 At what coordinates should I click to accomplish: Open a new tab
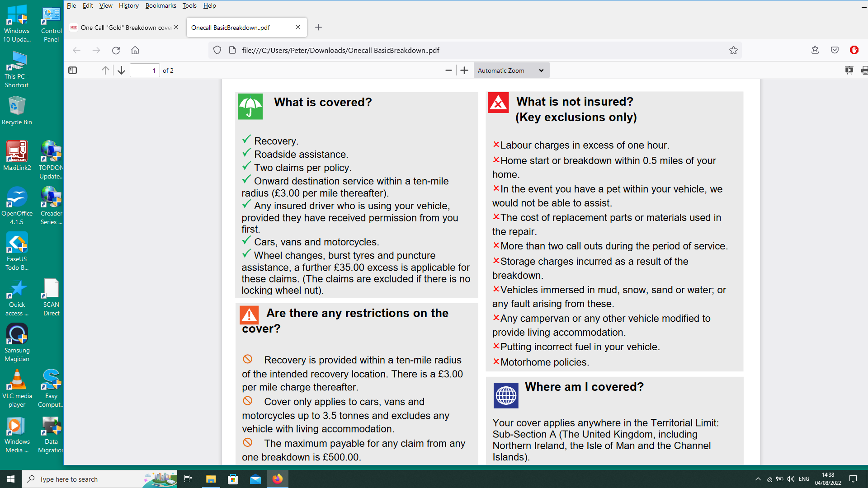point(318,28)
